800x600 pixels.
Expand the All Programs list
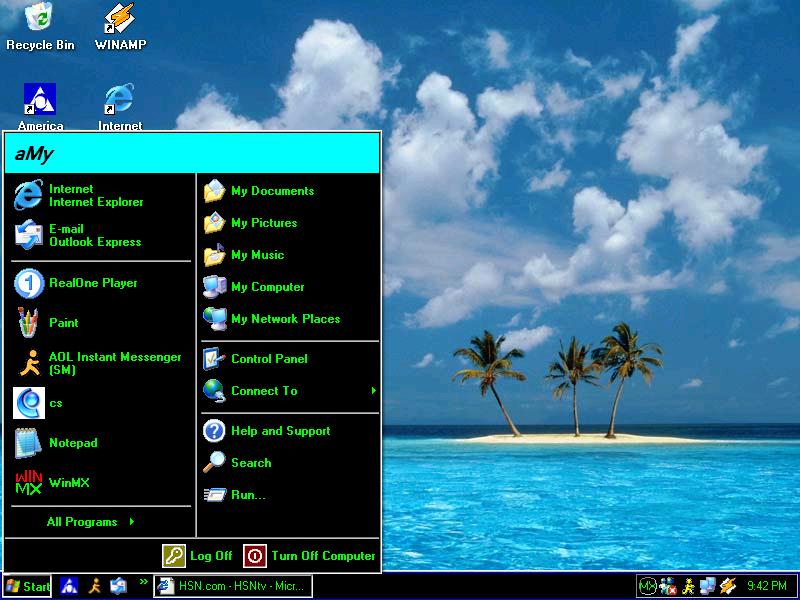click(x=90, y=522)
